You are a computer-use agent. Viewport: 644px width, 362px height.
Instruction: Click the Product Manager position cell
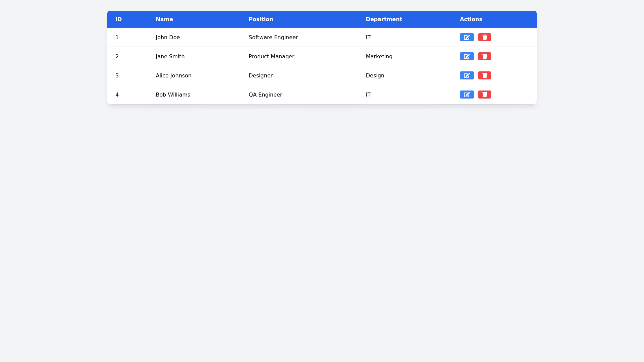point(271,56)
